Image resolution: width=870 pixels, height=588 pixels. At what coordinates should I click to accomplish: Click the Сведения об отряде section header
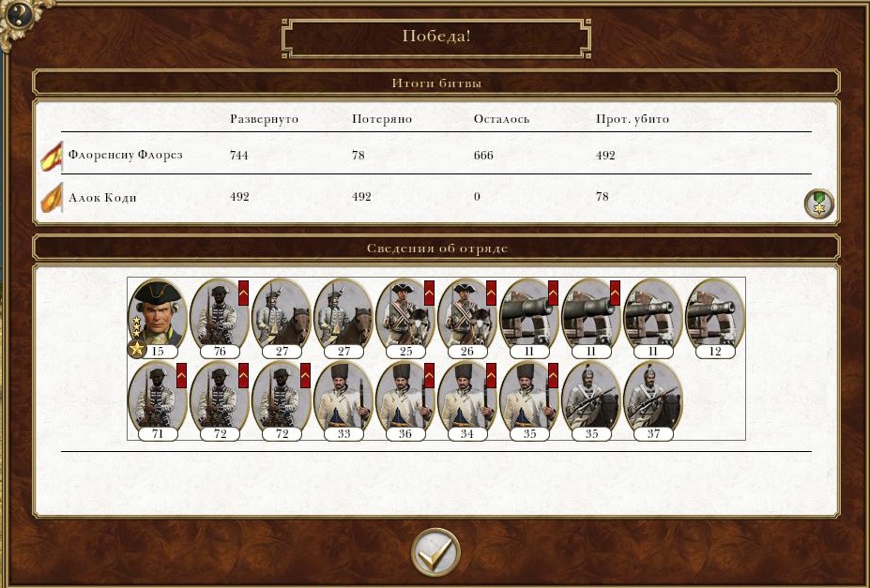(x=436, y=248)
